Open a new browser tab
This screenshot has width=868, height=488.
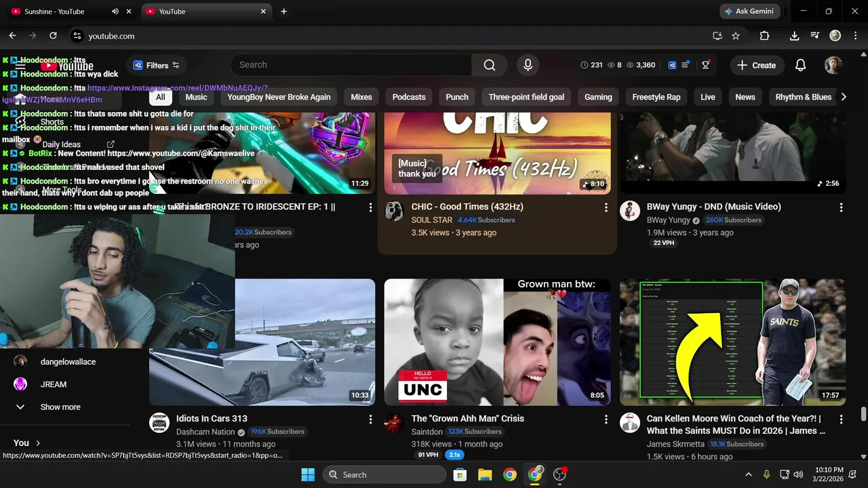point(283,12)
